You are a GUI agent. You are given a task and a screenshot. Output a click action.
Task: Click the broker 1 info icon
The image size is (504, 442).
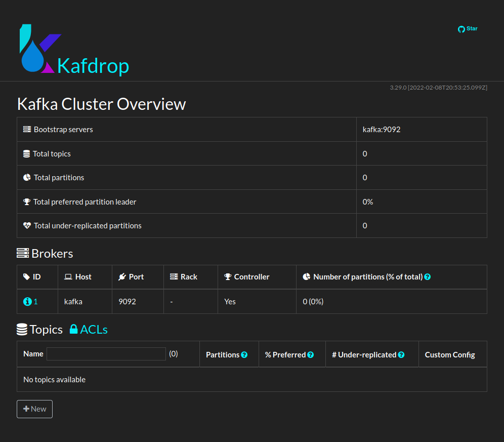[27, 301]
